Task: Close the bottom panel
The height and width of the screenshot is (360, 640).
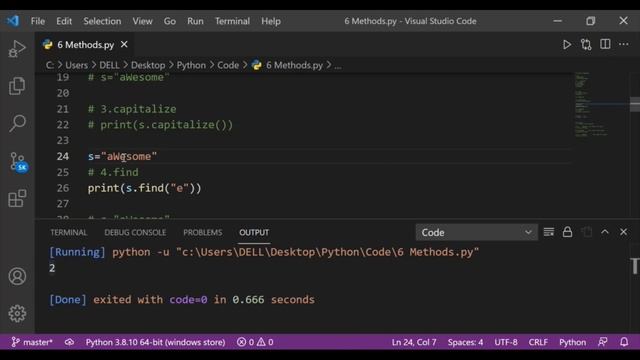Action: (623, 232)
